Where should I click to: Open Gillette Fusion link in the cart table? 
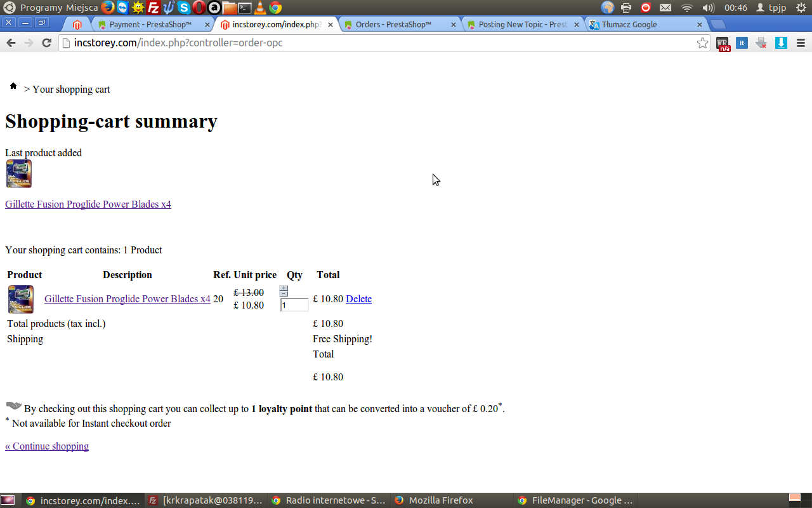pyautogui.click(x=128, y=299)
